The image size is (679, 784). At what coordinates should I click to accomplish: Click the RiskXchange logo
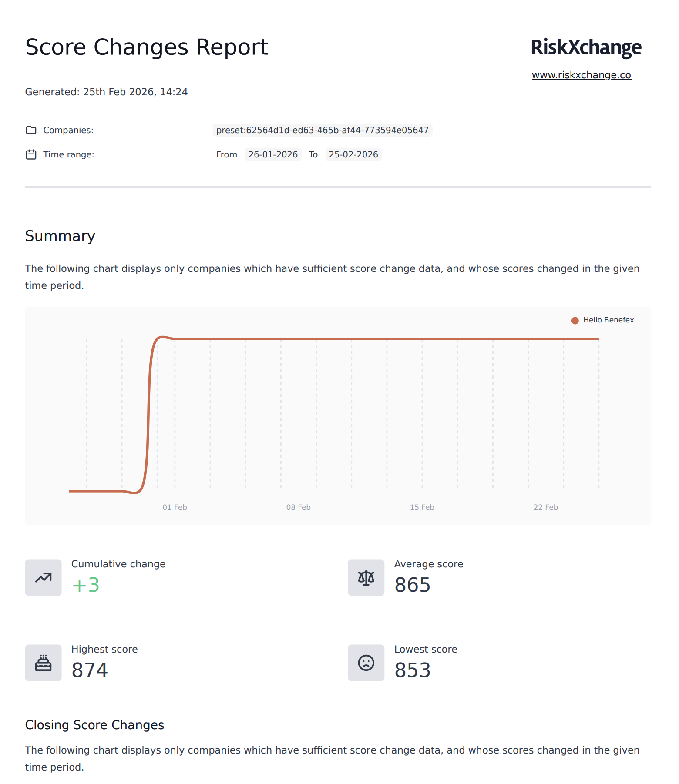(586, 47)
